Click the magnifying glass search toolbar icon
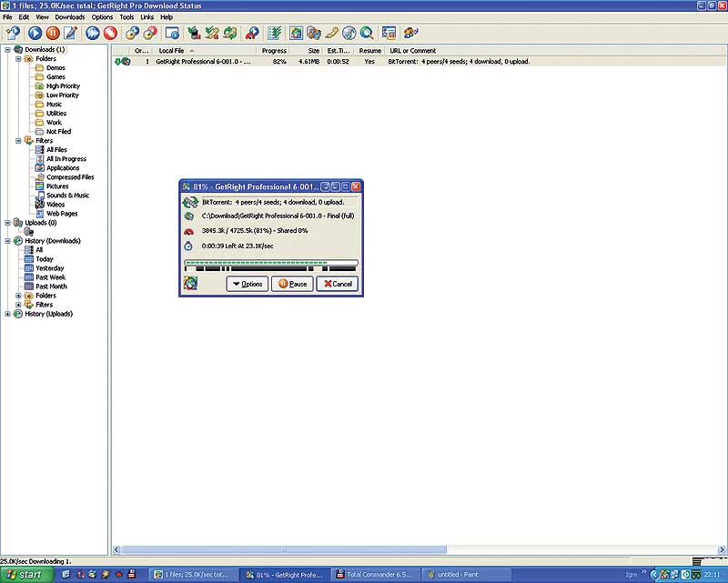The image size is (728, 583). coord(367,33)
